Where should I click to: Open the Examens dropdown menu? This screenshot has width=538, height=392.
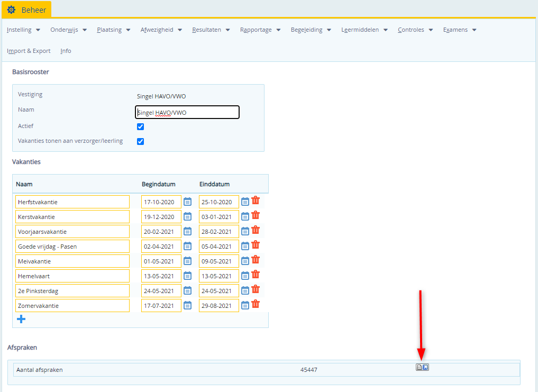pyautogui.click(x=460, y=30)
